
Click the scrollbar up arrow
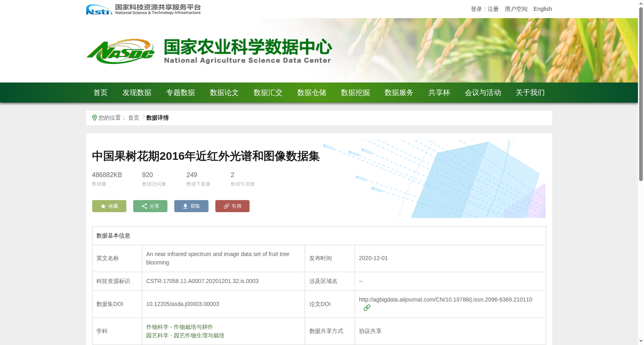pyautogui.click(x=641, y=4)
